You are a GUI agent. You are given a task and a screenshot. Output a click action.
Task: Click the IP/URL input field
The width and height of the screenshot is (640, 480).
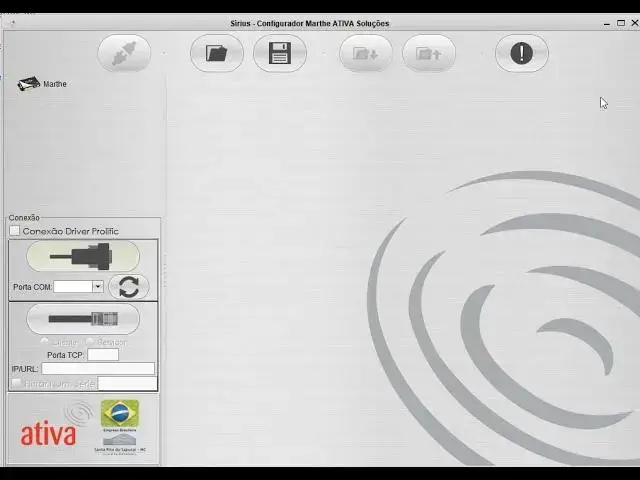(x=98, y=369)
